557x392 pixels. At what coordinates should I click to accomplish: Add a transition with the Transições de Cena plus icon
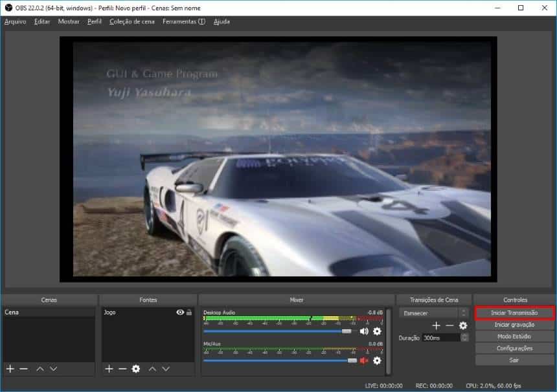pos(437,325)
